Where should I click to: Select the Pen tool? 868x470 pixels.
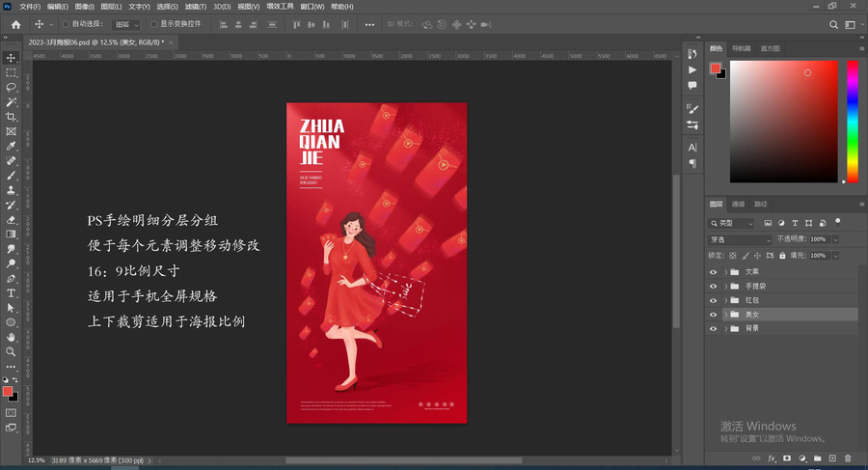click(11, 278)
